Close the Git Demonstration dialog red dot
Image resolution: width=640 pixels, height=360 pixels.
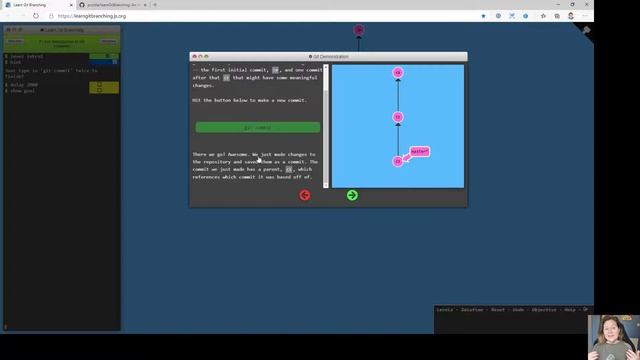coord(194,56)
